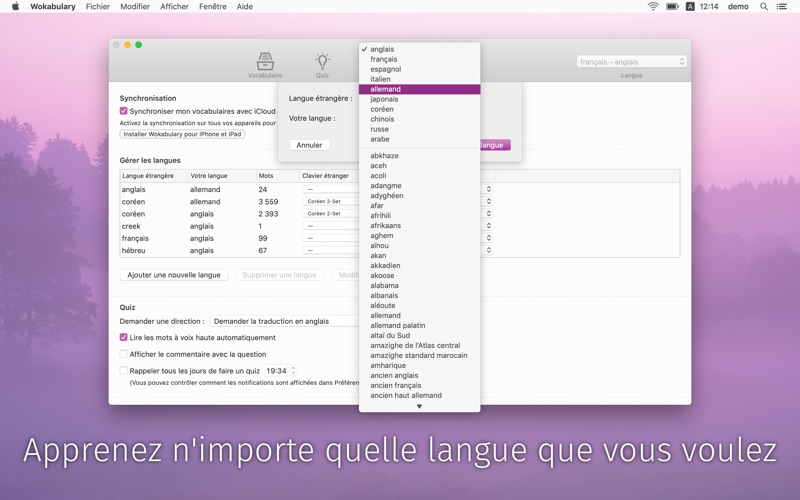800x500 pixels.
Task: Open Clavier étranger dropdown in creek row
Action: pos(330,226)
